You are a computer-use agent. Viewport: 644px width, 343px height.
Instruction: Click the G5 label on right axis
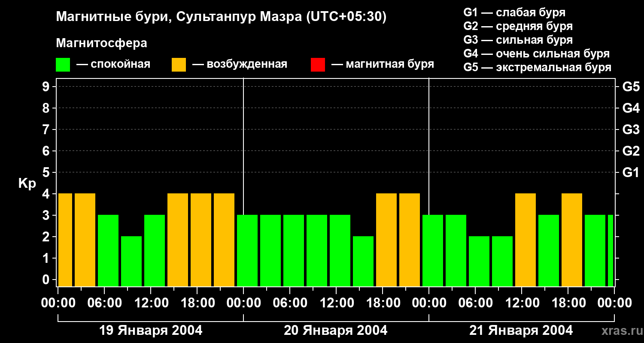tap(631, 87)
